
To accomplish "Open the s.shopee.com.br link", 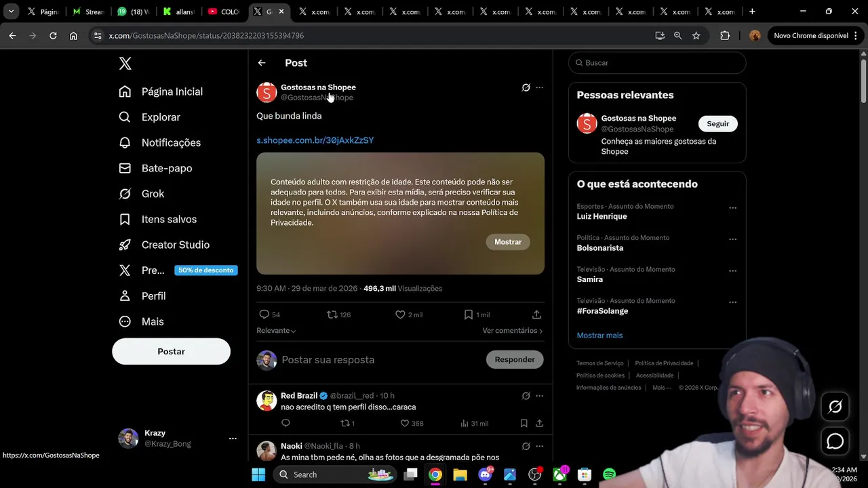I will click(315, 140).
